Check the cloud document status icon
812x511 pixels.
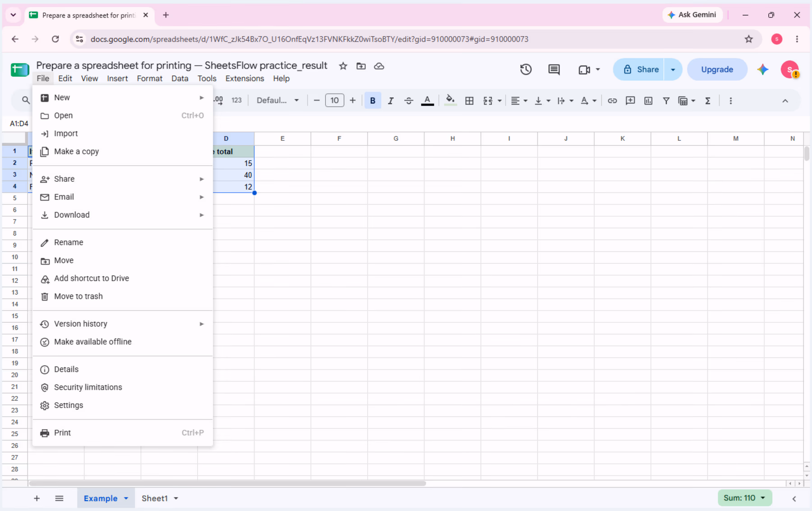pos(379,66)
